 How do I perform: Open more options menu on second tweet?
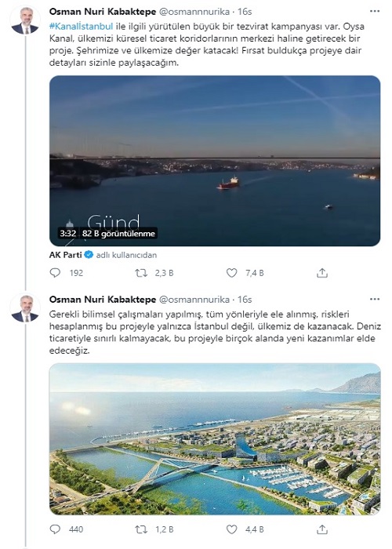click(x=375, y=300)
